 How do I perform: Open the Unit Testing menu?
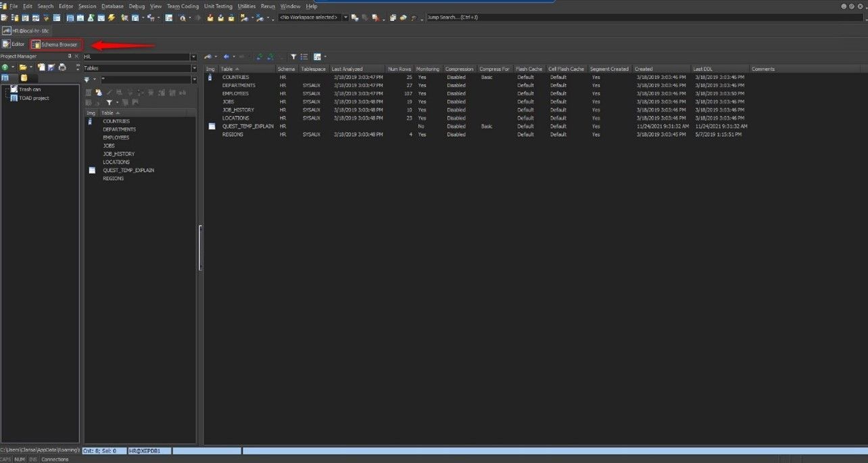click(218, 6)
